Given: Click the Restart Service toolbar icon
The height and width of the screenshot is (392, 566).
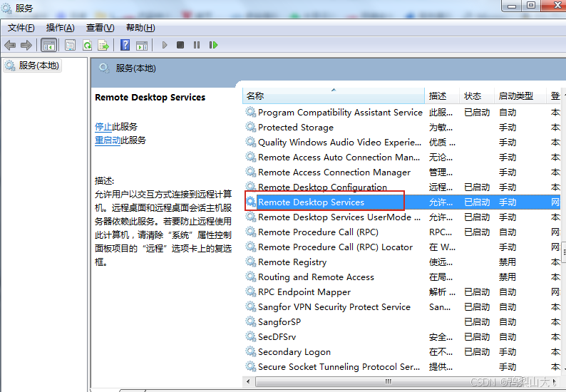Looking at the screenshot, I should coord(213,45).
